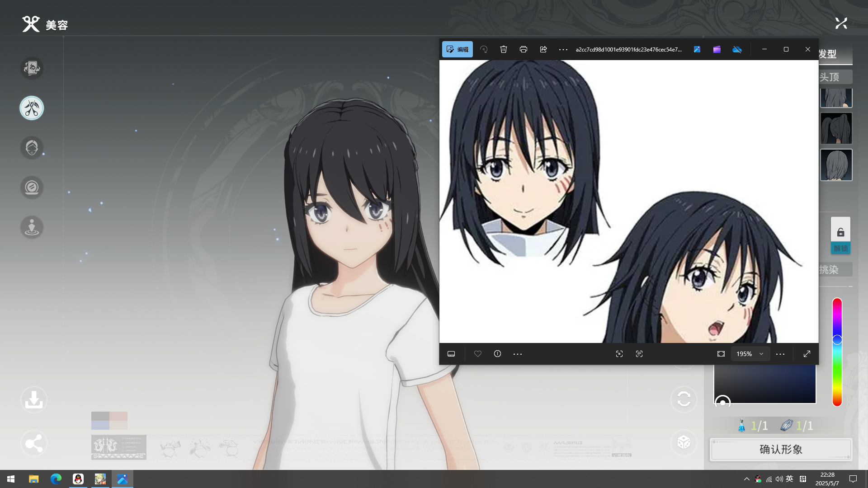Favorite the image with heart icon
868x488 pixels.
click(x=478, y=354)
